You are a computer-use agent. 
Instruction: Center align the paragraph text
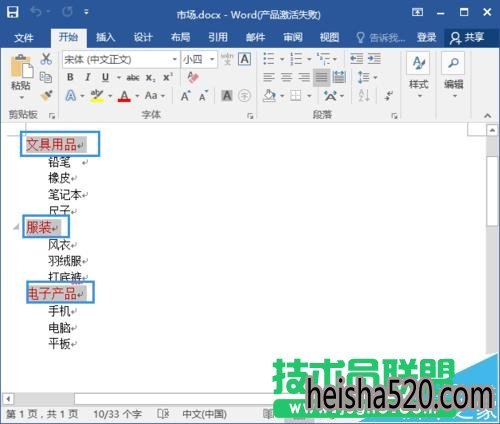pos(286,77)
